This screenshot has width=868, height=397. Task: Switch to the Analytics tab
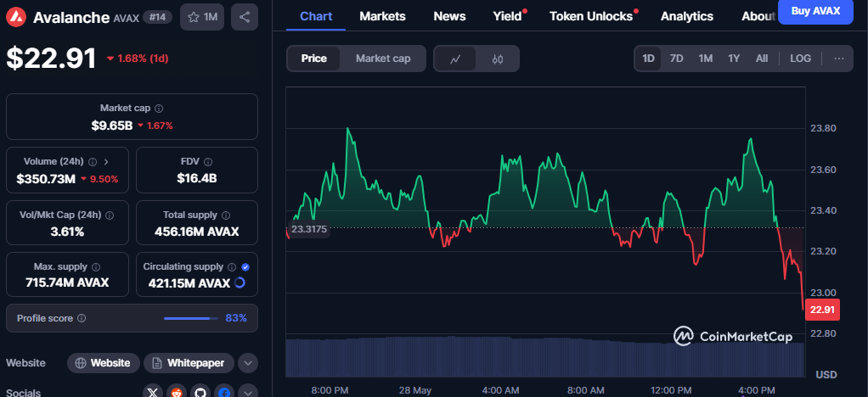[x=687, y=17]
